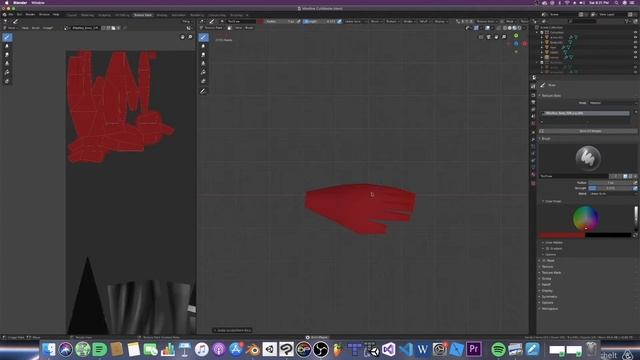Expand the Falloff panel
Viewport: 640px width, 360px height.
point(546,284)
